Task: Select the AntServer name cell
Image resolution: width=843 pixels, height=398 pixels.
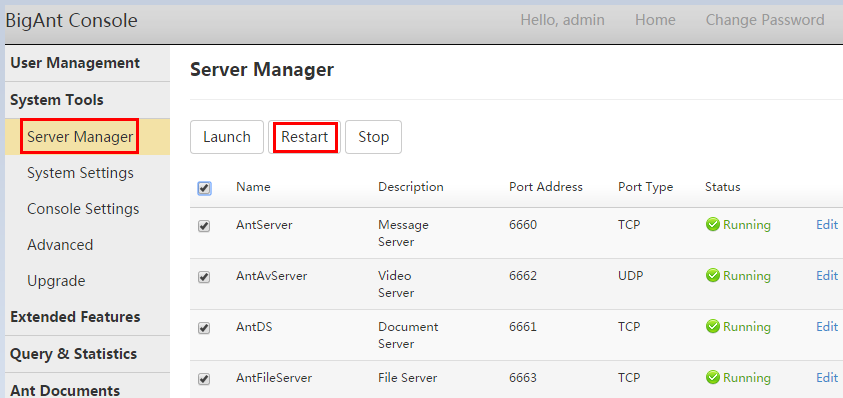Action: 264,225
